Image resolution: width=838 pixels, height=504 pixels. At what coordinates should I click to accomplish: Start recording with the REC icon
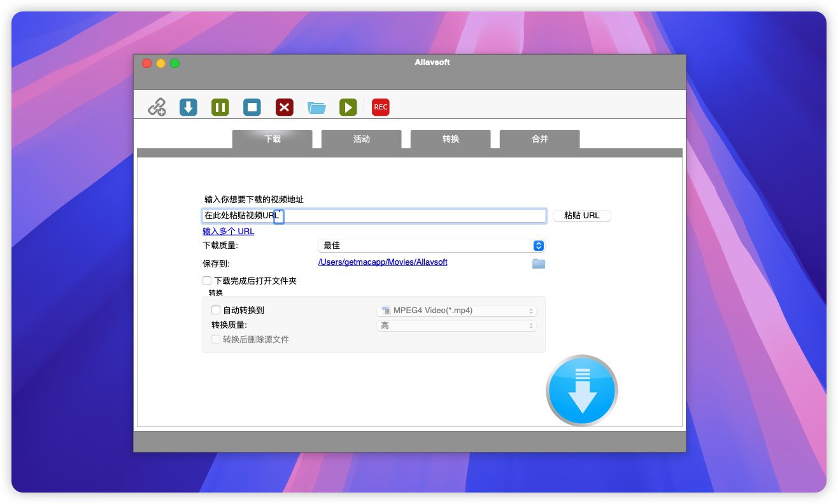pyautogui.click(x=381, y=107)
